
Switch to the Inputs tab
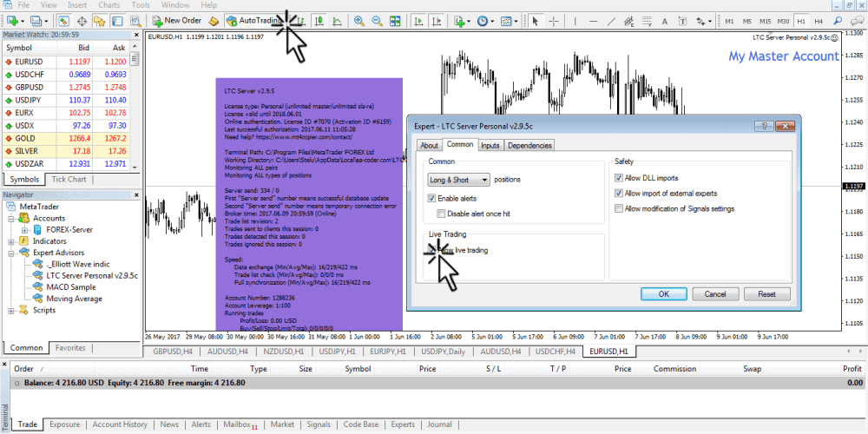click(490, 146)
